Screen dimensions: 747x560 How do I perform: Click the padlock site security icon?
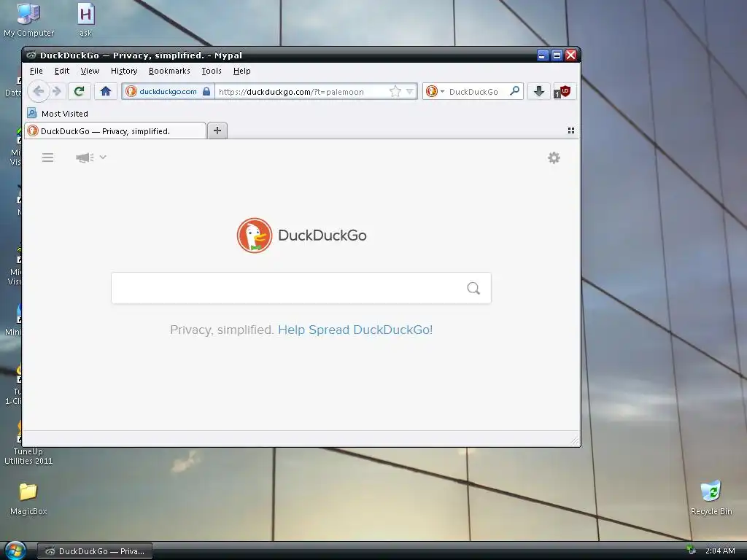pyautogui.click(x=206, y=91)
